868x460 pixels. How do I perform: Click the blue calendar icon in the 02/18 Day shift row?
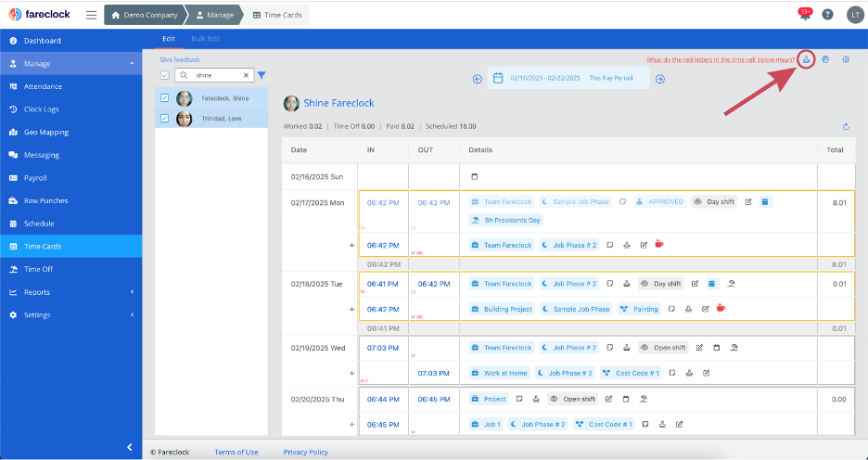point(712,284)
